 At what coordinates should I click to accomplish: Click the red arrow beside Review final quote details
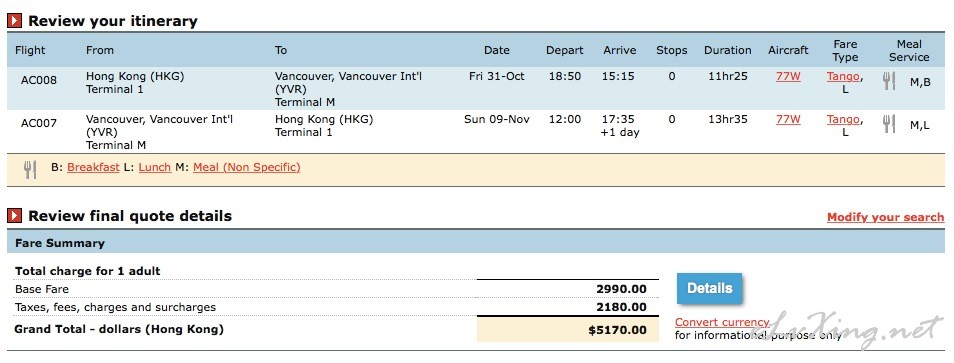click(15, 216)
